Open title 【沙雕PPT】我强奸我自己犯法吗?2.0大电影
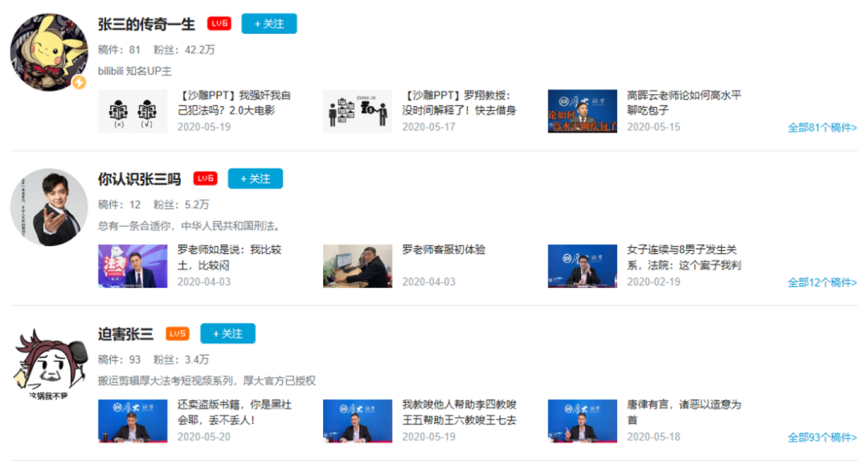 point(234,103)
